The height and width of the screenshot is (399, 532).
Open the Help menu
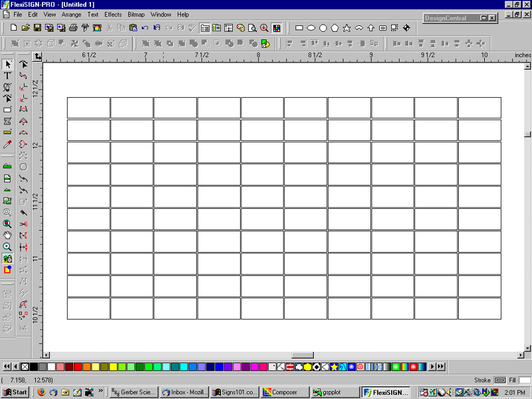coord(183,15)
